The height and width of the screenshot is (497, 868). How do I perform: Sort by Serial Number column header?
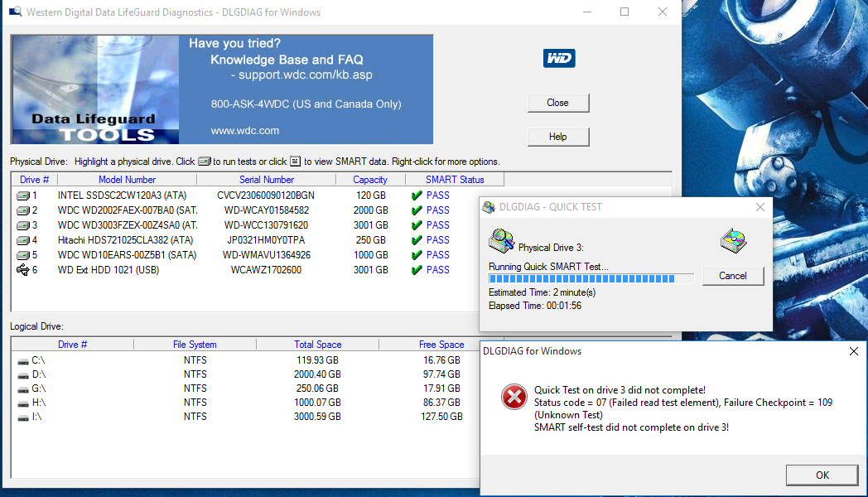pos(266,179)
